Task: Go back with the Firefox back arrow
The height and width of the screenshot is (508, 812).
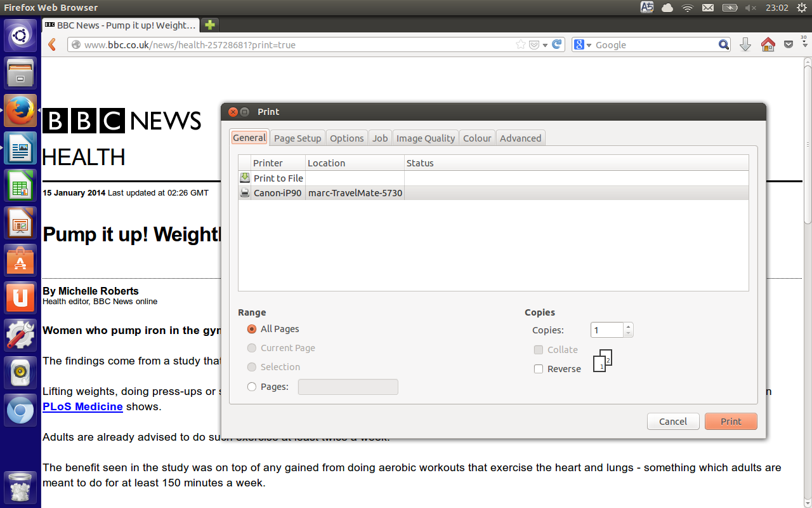Action: 53,44
